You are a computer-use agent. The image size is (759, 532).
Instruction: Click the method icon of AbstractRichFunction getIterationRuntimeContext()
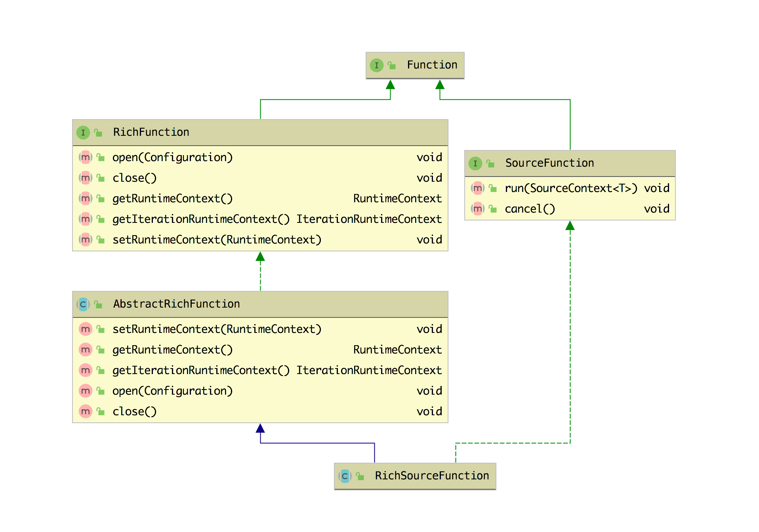coord(85,370)
